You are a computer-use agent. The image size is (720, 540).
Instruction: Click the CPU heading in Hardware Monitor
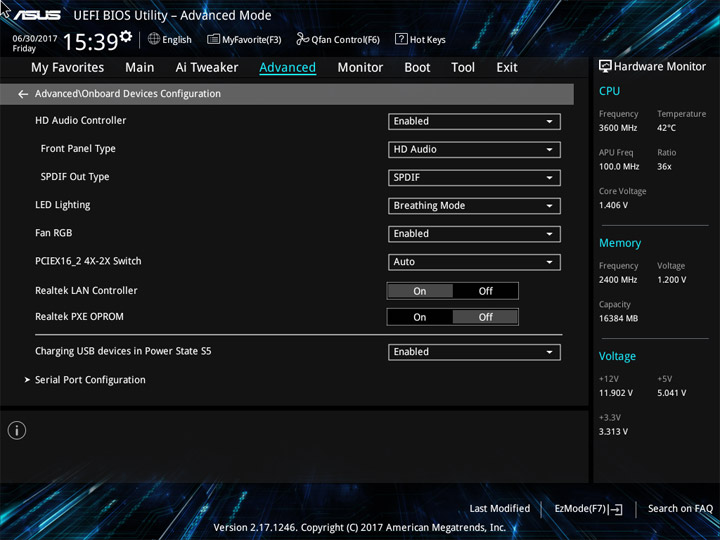[609, 91]
